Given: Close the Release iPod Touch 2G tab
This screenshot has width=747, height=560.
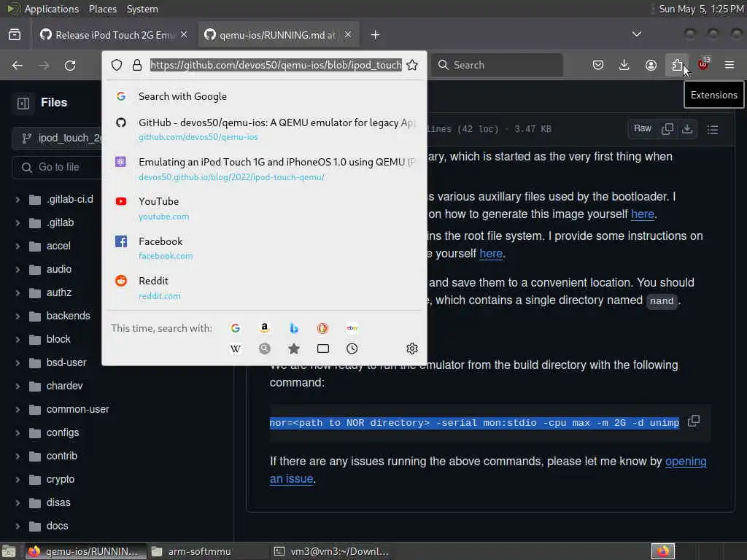Looking at the screenshot, I should pos(184,35).
